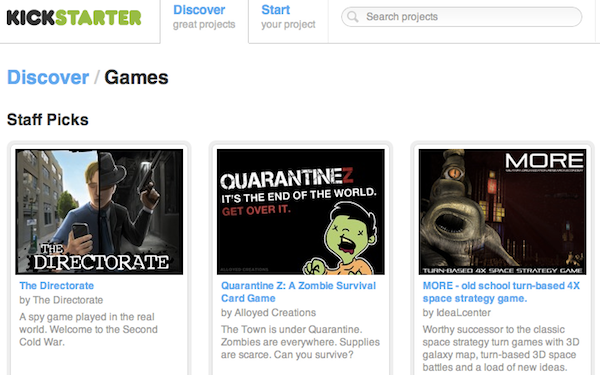The width and height of the screenshot is (600, 375).
Task: Click the Staff Picks section heading
Action: [x=48, y=120]
